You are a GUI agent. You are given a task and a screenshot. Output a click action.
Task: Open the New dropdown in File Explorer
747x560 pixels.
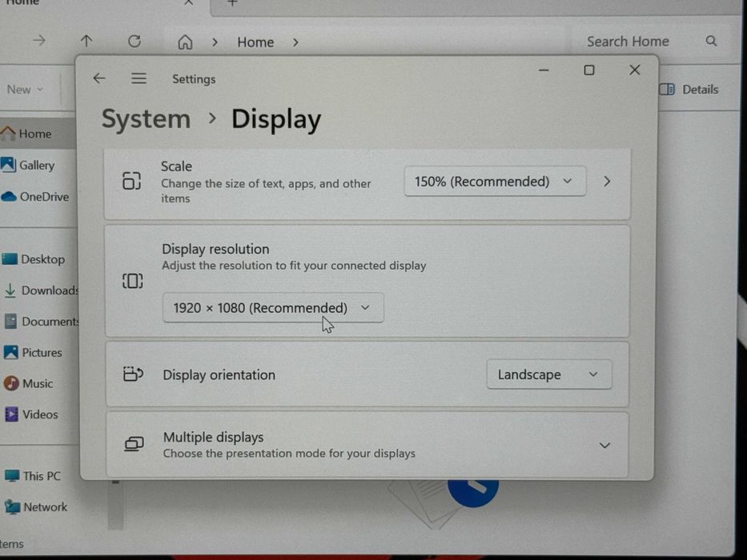[x=25, y=90]
